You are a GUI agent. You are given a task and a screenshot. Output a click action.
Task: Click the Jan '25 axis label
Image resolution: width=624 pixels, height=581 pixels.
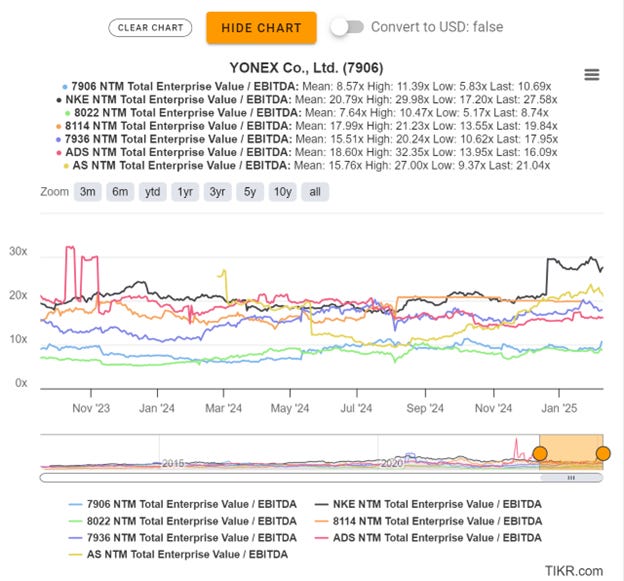click(559, 408)
